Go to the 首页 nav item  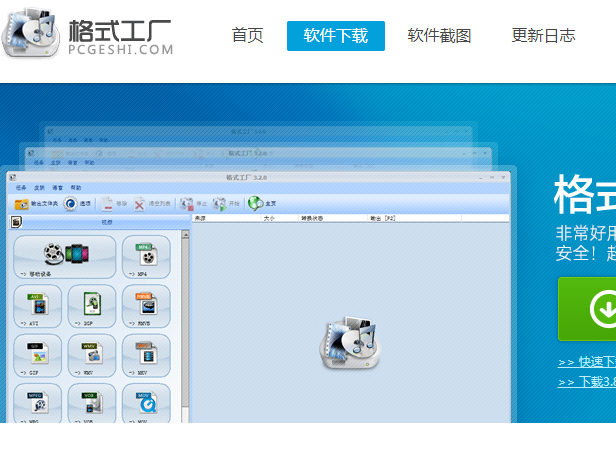(247, 36)
